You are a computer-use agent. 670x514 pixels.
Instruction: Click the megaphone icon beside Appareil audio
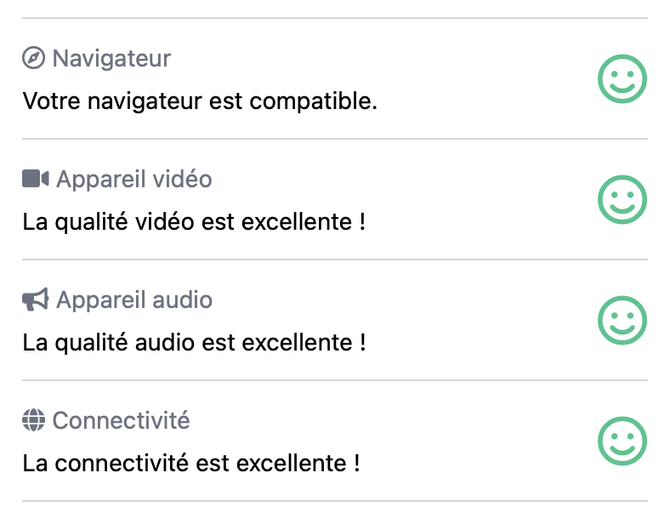click(x=35, y=300)
